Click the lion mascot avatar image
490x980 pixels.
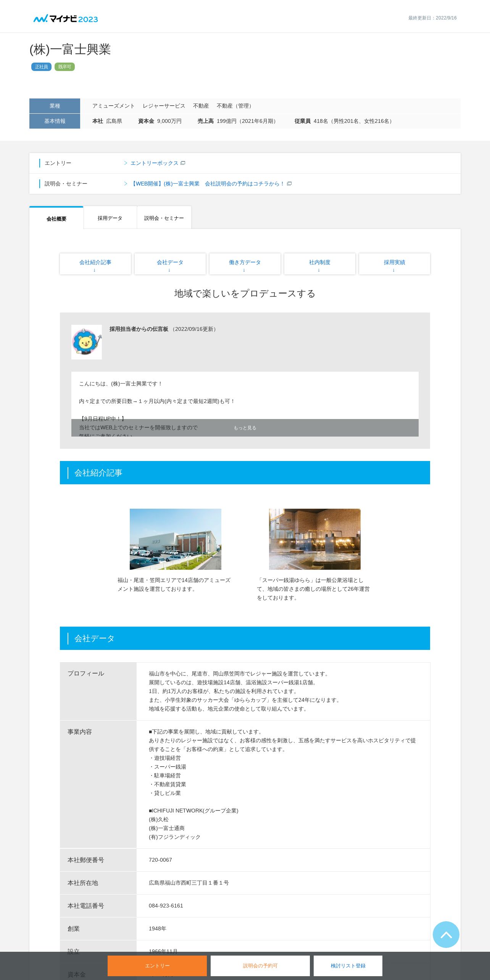[87, 342]
